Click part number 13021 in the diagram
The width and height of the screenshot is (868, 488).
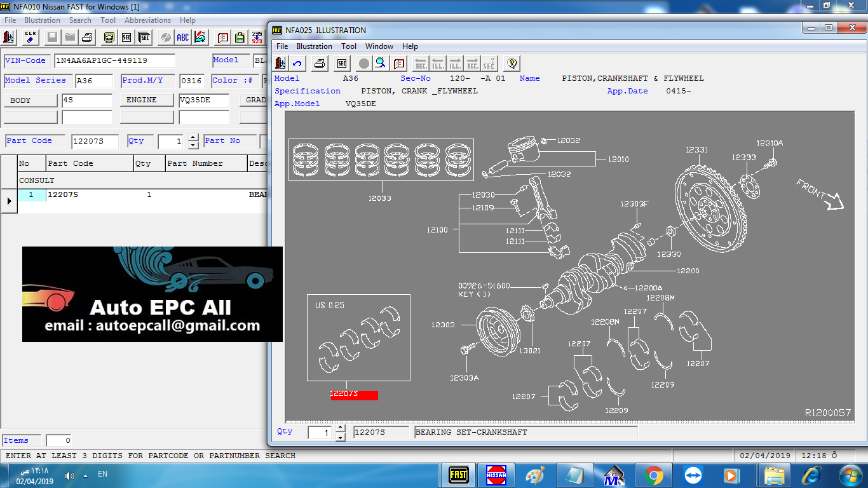pos(529,351)
